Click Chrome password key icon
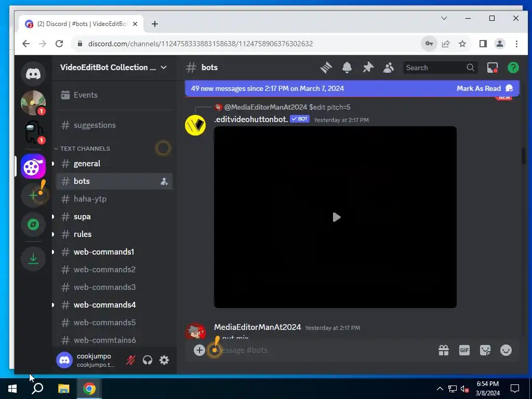Viewport: 532px width, 399px height. tap(429, 44)
